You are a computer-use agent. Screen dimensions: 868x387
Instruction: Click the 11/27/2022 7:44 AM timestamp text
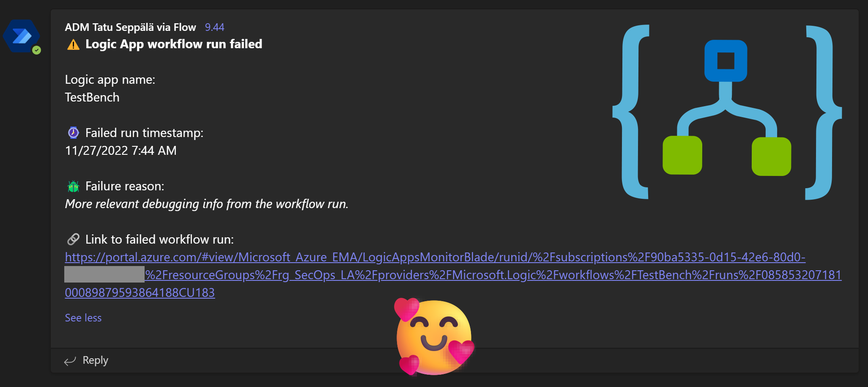[121, 151]
